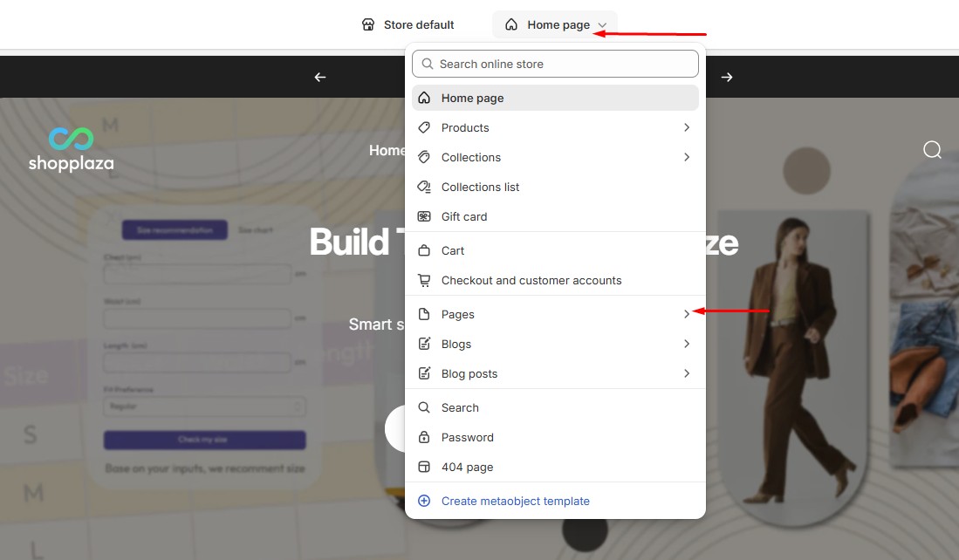Viewport: 959px width, 560px height.
Task: Open the Blog posts submenu arrow
Action: (x=687, y=373)
